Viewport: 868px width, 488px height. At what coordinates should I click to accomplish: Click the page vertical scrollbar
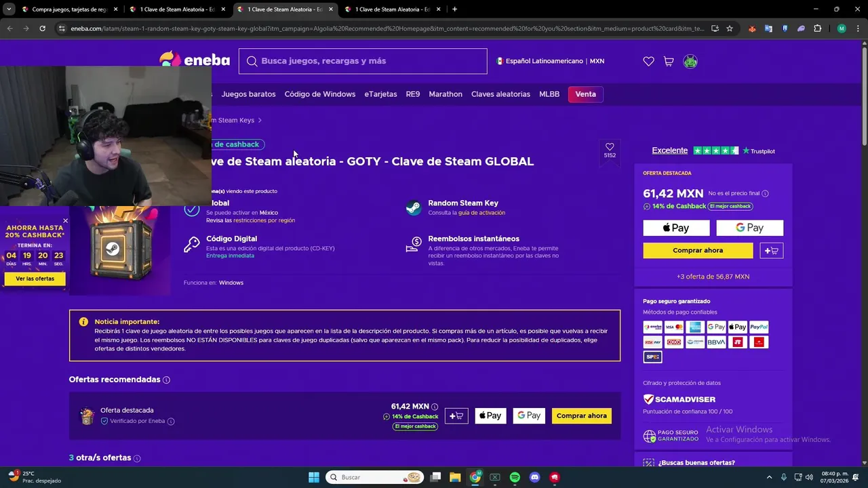point(864,98)
